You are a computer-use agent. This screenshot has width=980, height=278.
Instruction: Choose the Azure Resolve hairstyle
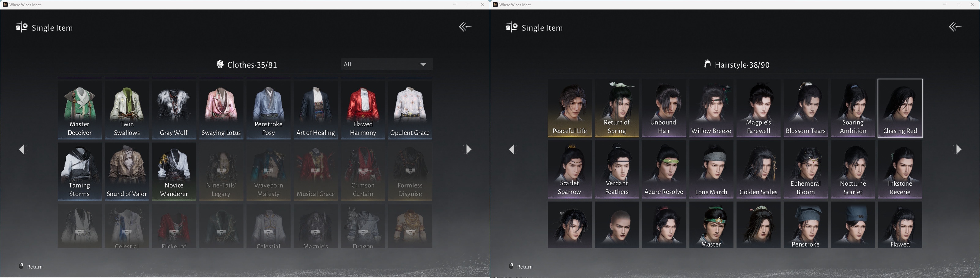coord(664,169)
